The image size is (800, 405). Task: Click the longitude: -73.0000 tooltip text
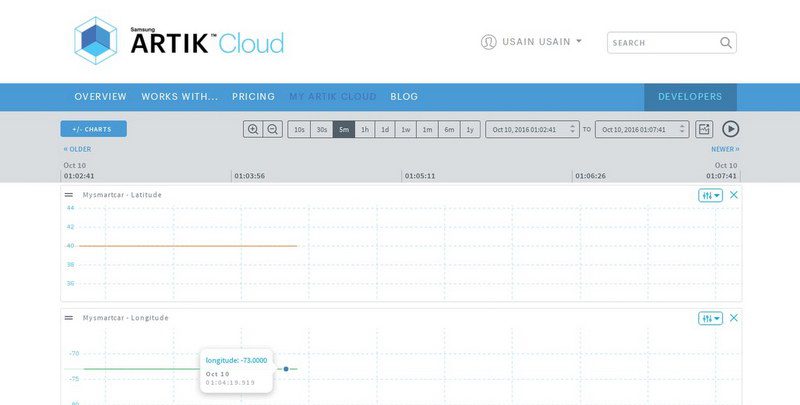pyautogui.click(x=236, y=361)
